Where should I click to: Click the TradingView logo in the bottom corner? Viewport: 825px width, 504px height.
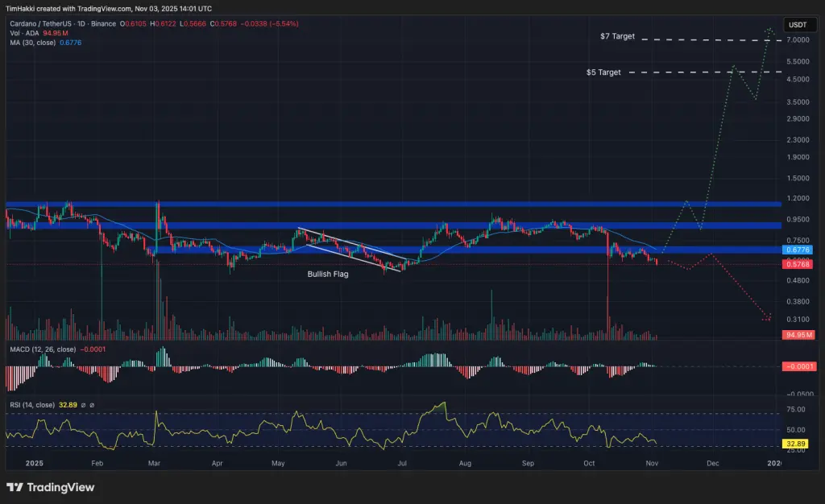point(48,488)
